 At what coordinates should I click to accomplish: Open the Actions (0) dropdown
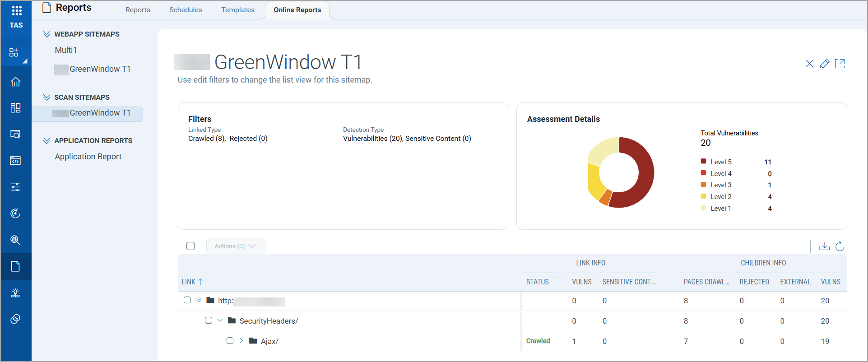(x=235, y=246)
